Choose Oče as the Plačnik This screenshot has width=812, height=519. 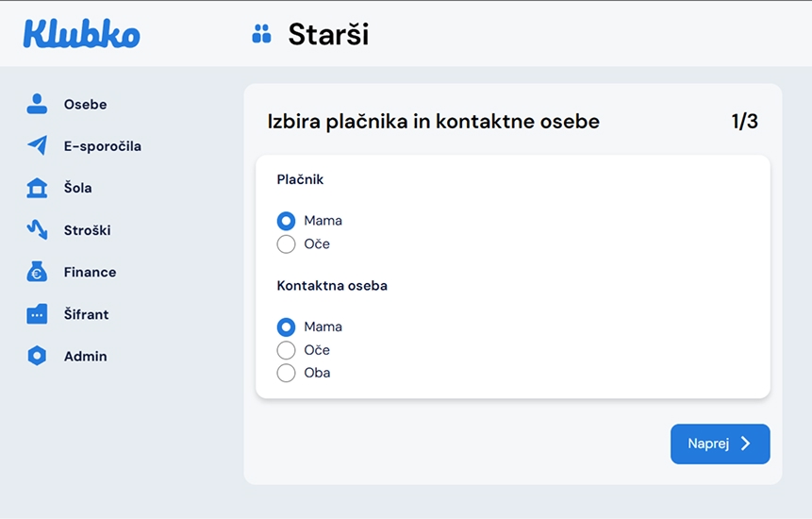pyautogui.click(x=286, y=244)
